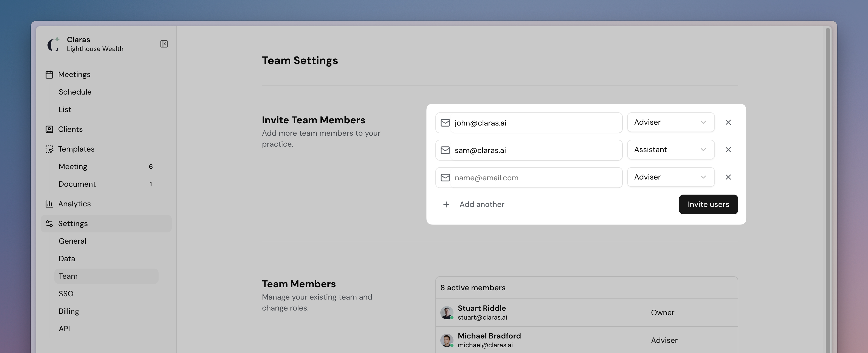Viewport: 868px width, 353px height.
Task: Open Meeting templates item
Action: (x=106, y=167)
